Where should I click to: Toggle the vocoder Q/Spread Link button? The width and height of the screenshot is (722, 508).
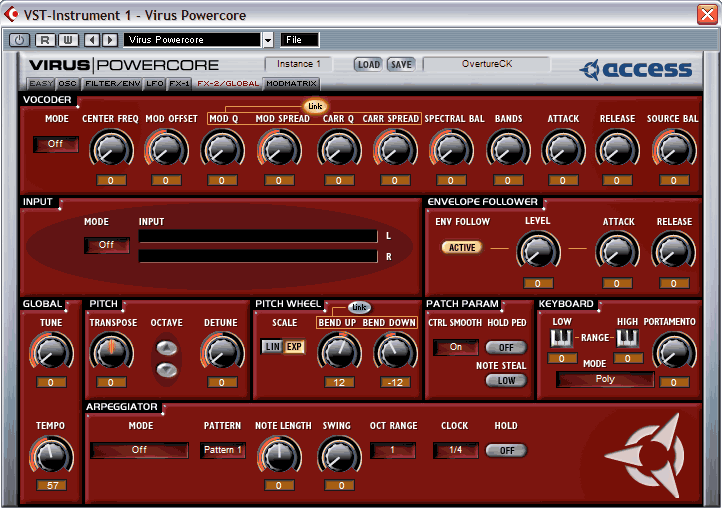tap(315, 106)
